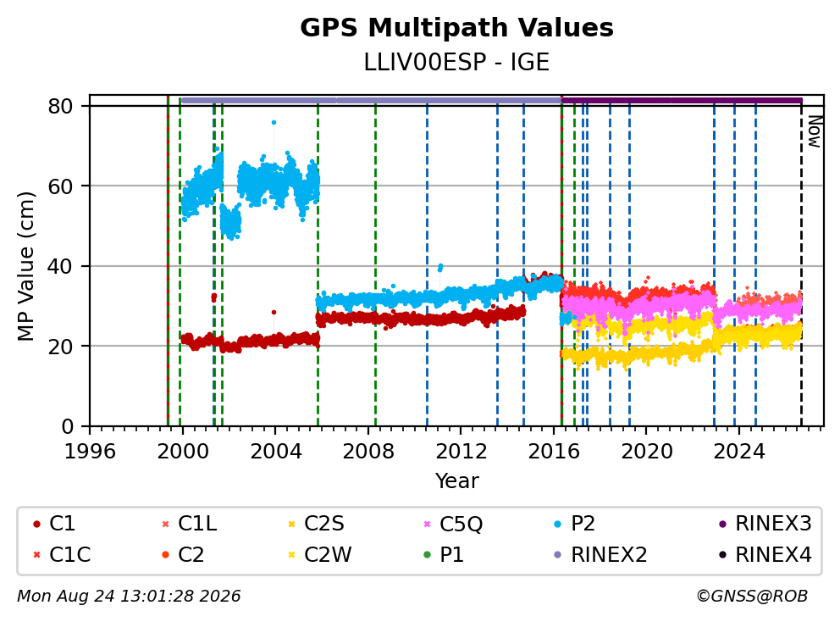The height and width of the screenshot is (622, 840).
Task: Click the GPS Multipath Values title
Action: (456, 28)
